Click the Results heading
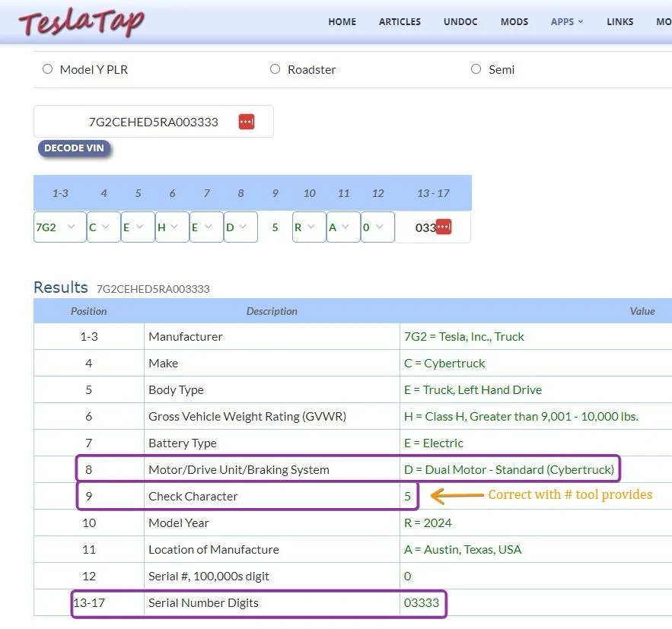672x629 pixels. [60, 287]
